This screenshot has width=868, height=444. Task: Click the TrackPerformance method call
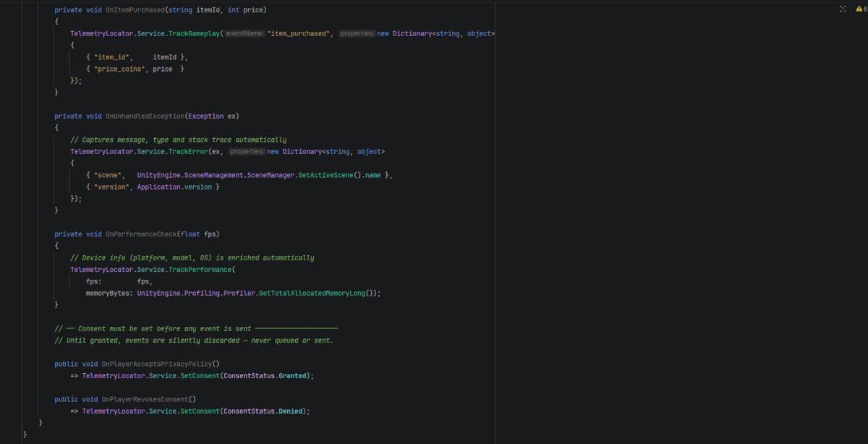tap(201, 270)
